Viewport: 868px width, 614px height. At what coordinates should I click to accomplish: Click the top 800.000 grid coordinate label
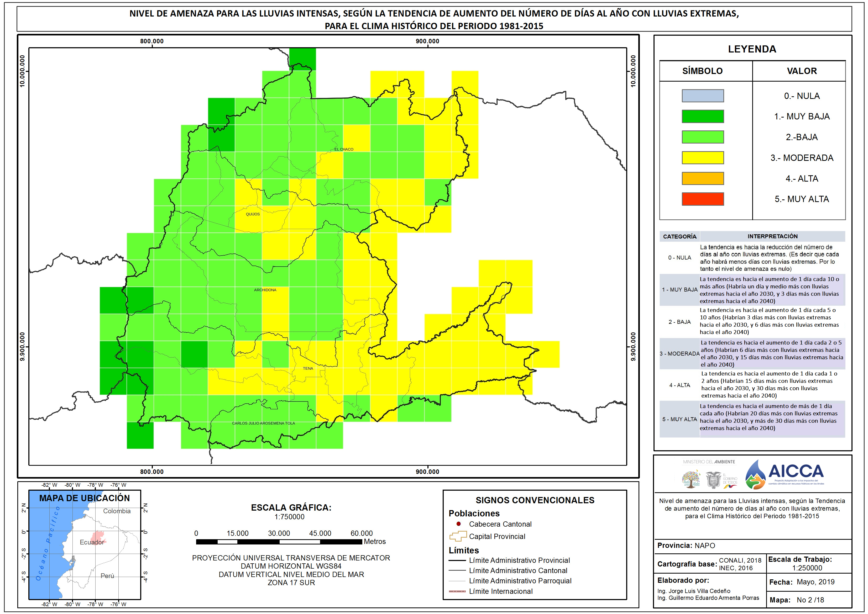click(152, 41)
